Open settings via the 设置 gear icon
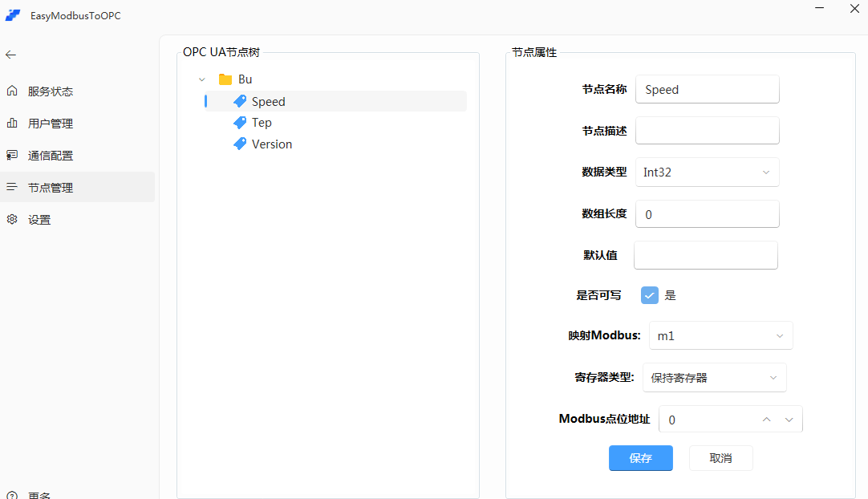 (x=11, y=219)
